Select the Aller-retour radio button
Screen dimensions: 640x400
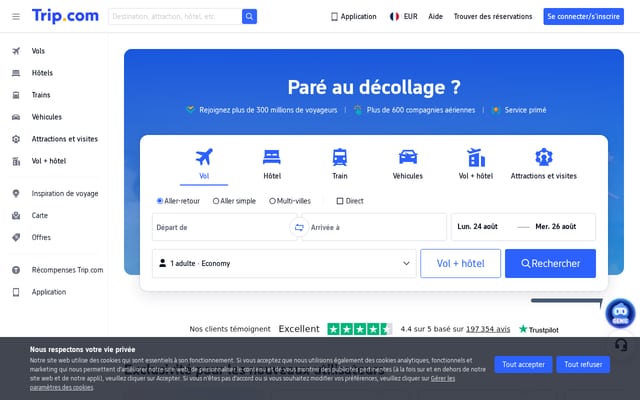[x=160, y=201]
